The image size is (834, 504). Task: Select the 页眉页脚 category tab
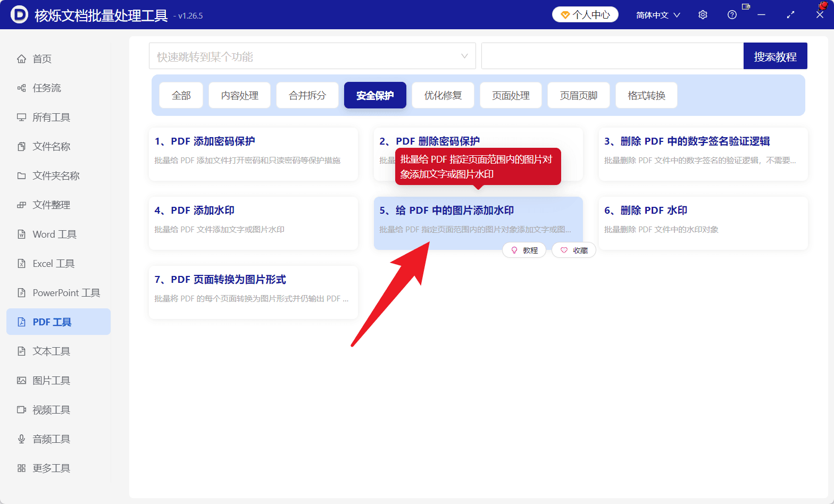[579, 95]
